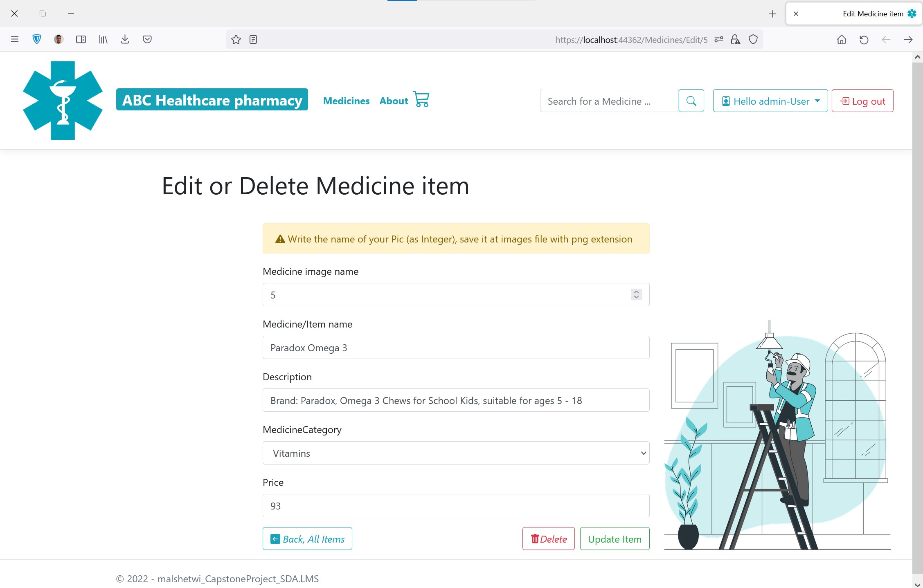
Task: Open the Library icon in the browser toolbar
Action: point(103,39)
